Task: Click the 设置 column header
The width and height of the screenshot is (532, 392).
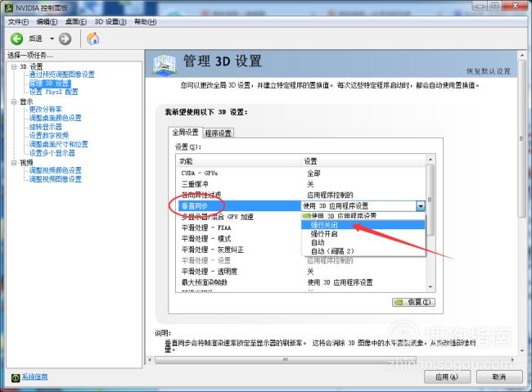Action: coord(363,161)
